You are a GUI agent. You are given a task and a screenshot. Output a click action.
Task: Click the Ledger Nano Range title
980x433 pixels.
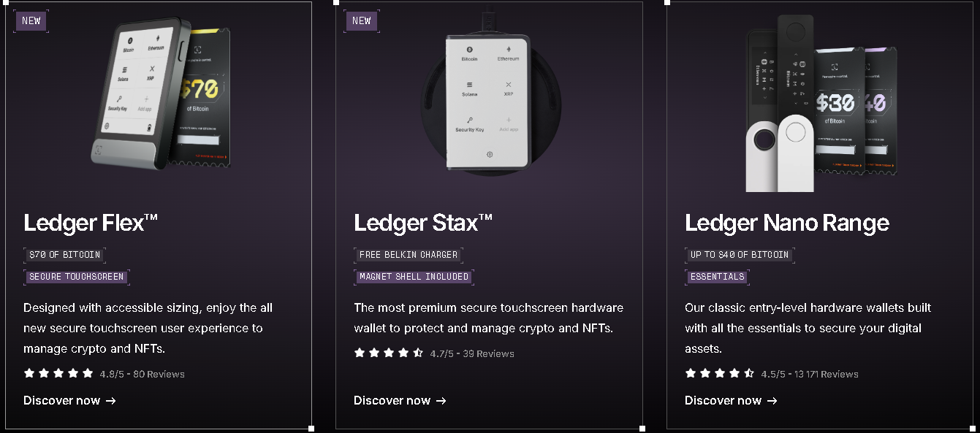click(787, 223)
